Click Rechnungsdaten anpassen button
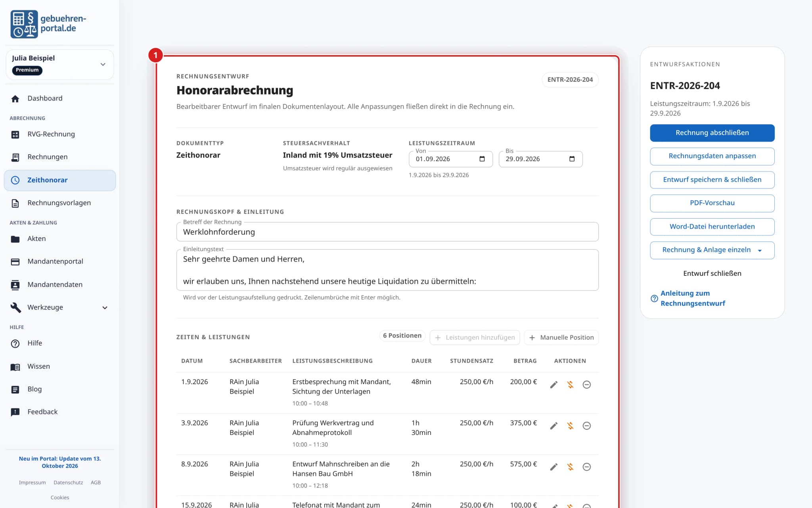The height and width of the screenshot is (508, 812). tap(712, 156)
